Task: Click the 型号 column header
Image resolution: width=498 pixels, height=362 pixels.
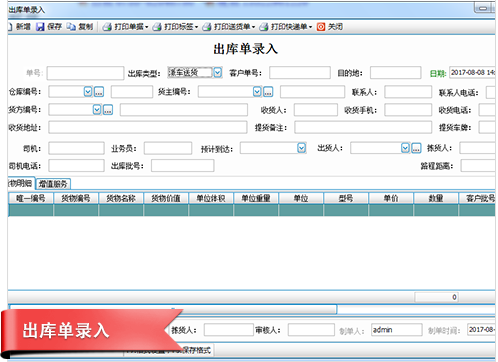Action: pyautogui.click(x=346, y=198)
